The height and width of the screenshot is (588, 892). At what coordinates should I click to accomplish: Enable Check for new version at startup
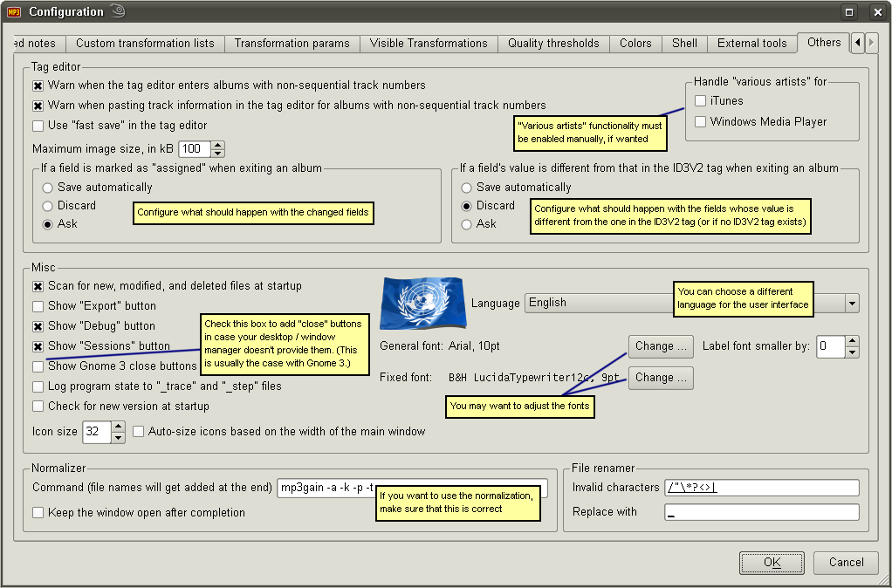click(38, 407)
